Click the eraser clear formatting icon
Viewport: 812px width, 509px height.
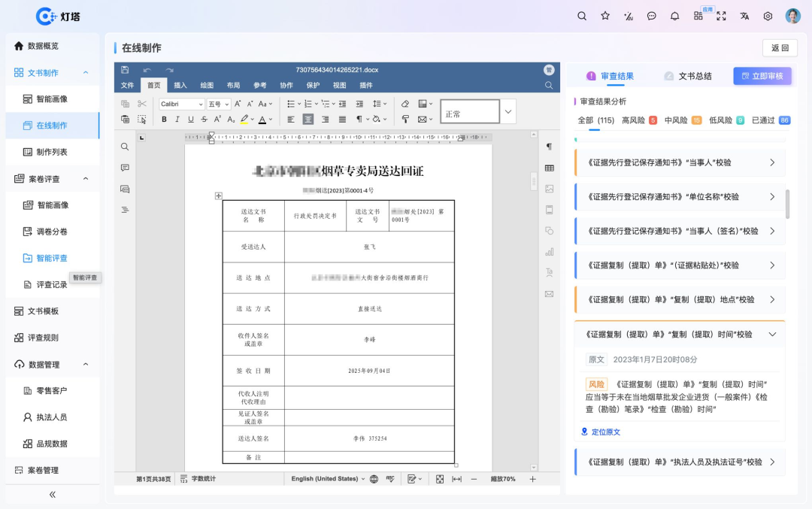(x=405, y=104)
